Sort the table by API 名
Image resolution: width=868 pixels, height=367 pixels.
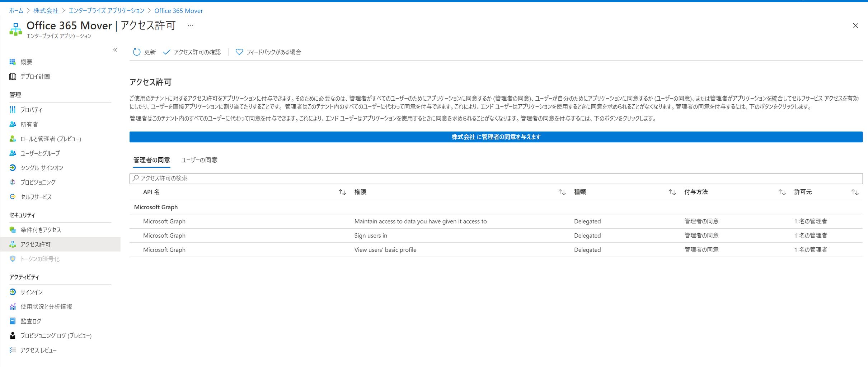342,192
